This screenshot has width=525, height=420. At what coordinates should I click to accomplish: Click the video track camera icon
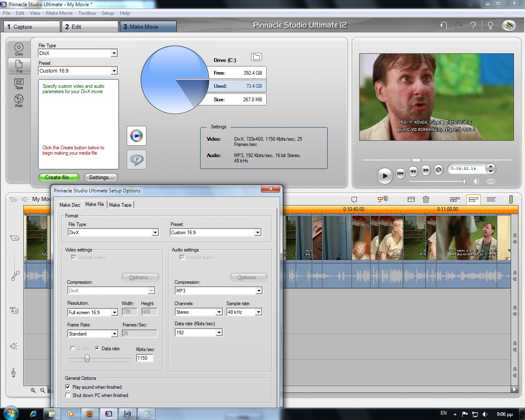15,238
